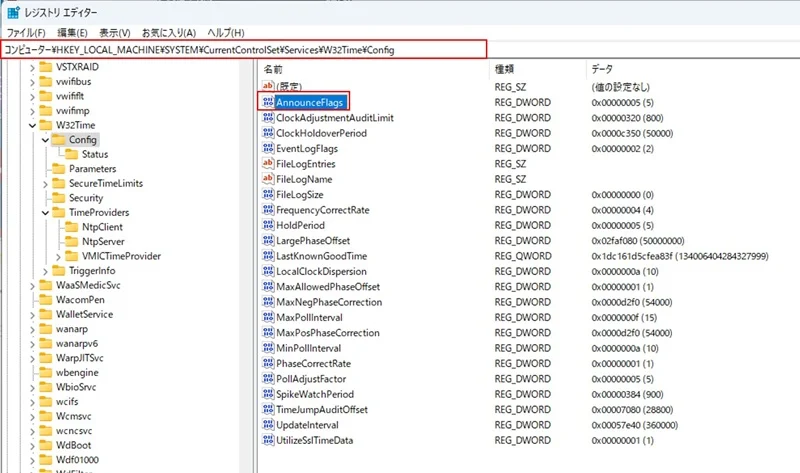The width and height of the screenshot is (800, 473).
Task: Expand the WalletService key
Action: [33, 315]
